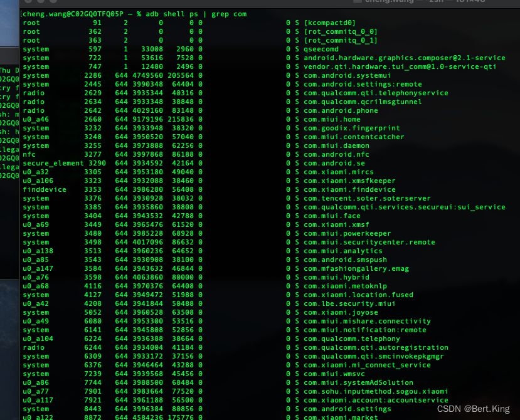This screenshot has width=520, height=420.
Task: Select the secure_element user entry
Action: [x=53, y=164]
